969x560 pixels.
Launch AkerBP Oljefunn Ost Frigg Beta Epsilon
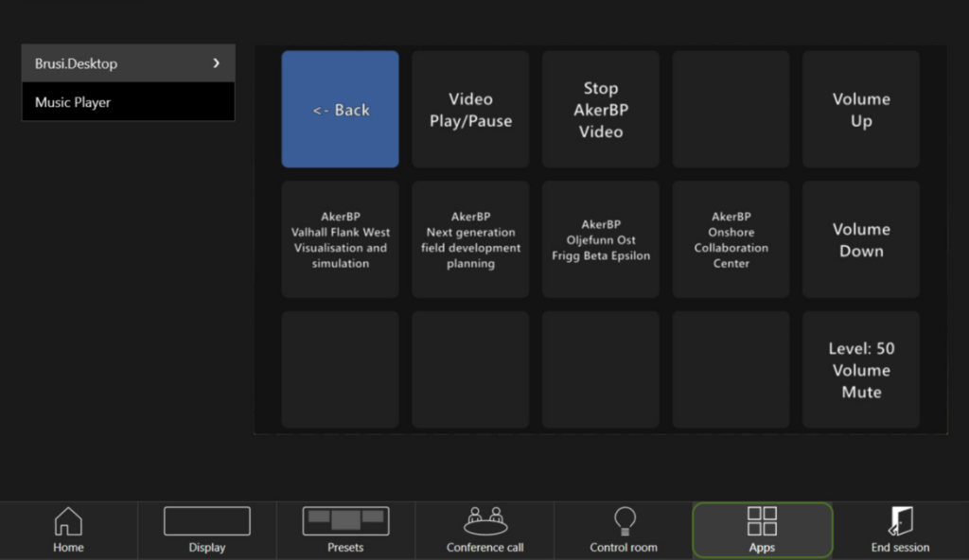pyautogui.click(x=601, y=240)
